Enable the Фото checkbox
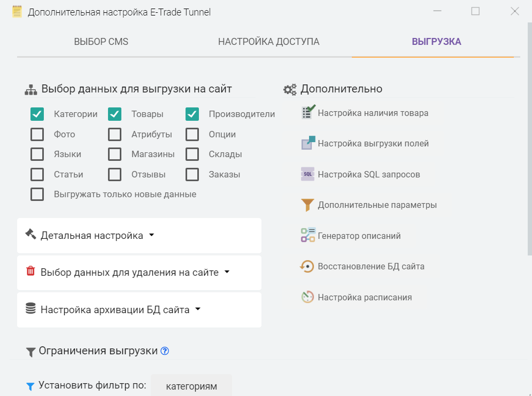532x396 pixels. coord(37,134)
